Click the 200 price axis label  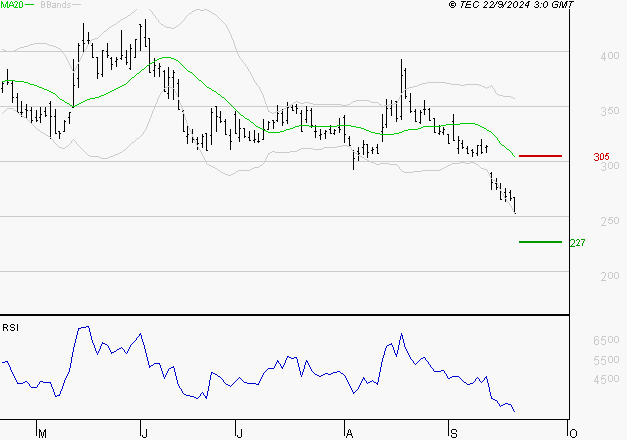[609, 276]
